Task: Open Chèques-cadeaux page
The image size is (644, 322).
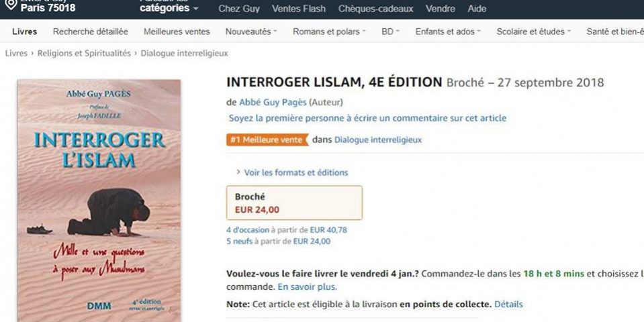Action: pos(376,9)
